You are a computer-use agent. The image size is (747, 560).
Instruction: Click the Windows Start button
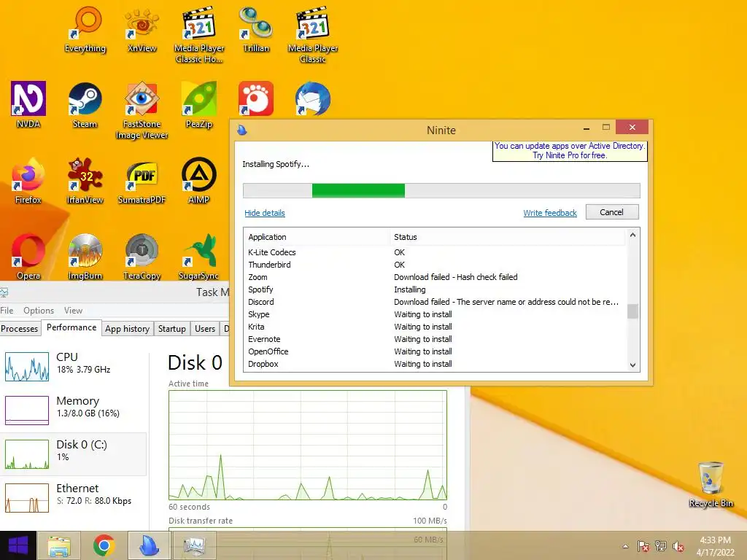click(18, 545)
